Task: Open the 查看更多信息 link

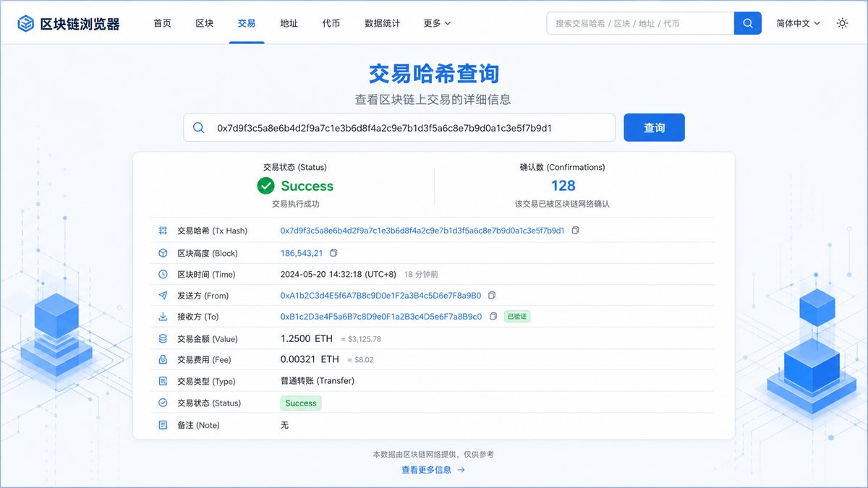Action: click(433, 470)
